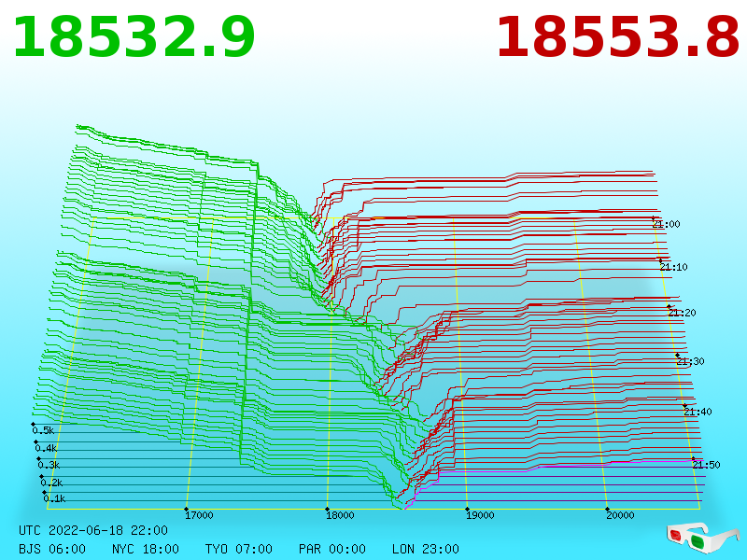The height and width of the screenshot is (560, 747).
Task: Select the 21:40 time axis marker
Action: 698,412
